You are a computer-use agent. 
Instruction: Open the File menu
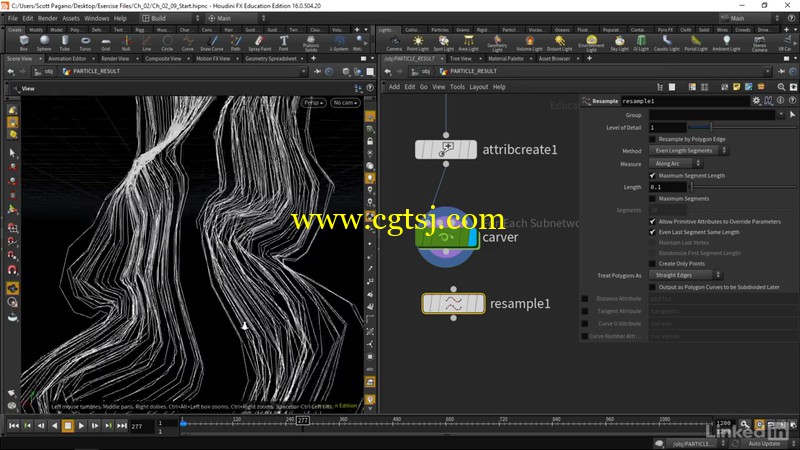pos(13,18)
